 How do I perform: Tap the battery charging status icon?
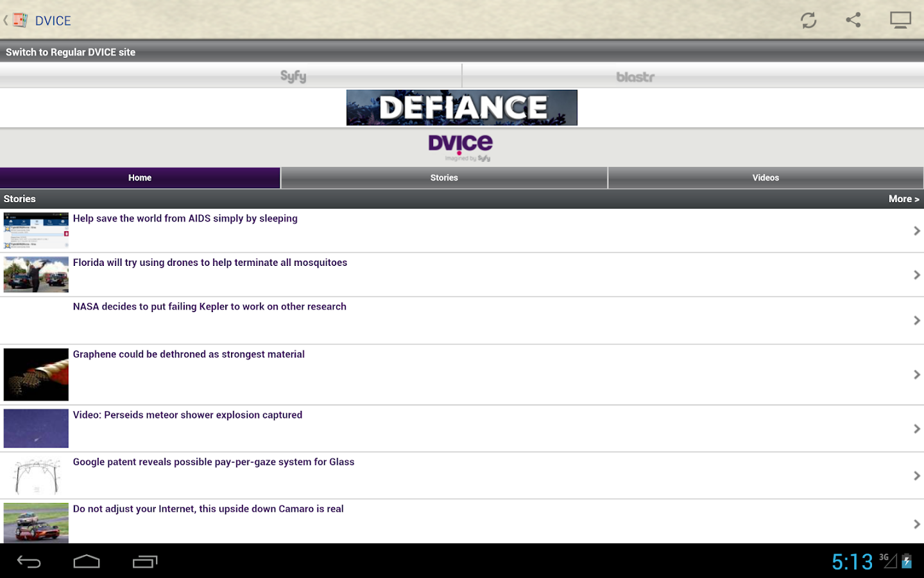coord(907,561)
